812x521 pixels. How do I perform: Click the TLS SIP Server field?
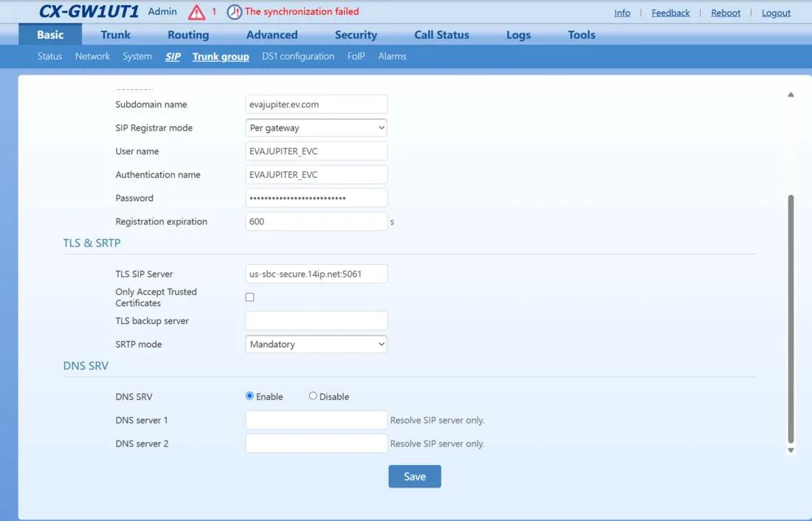[317, 274]
